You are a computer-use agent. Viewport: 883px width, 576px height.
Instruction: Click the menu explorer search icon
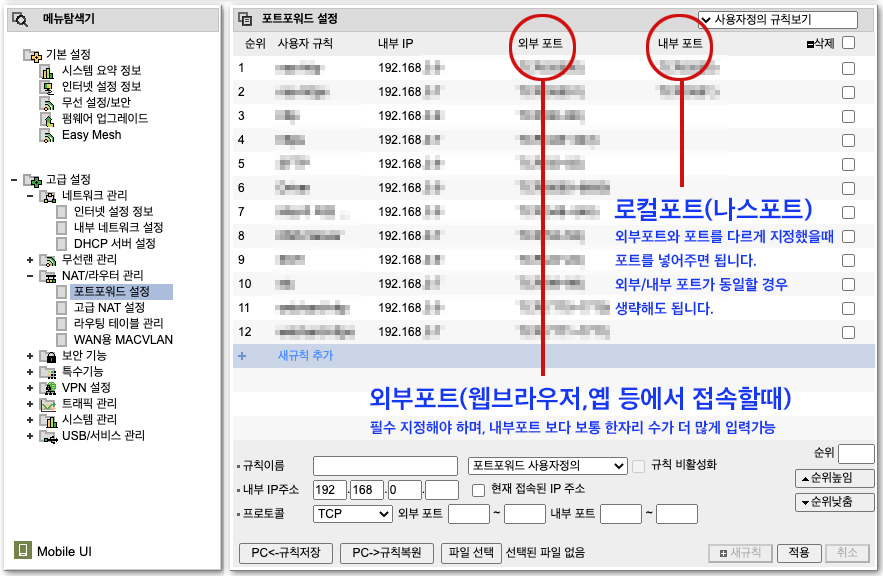click(x=20, y=19)
